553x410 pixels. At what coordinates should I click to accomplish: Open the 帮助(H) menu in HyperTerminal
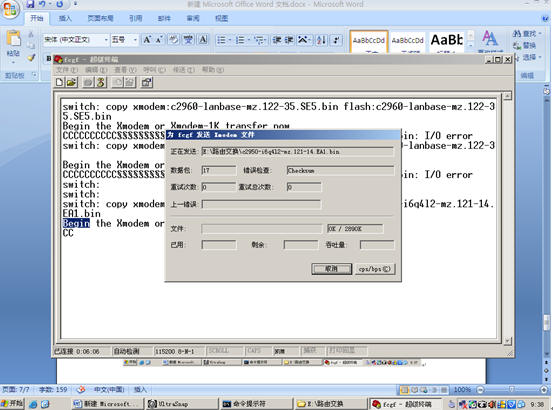pyautogui.click(x=213, y=70)
